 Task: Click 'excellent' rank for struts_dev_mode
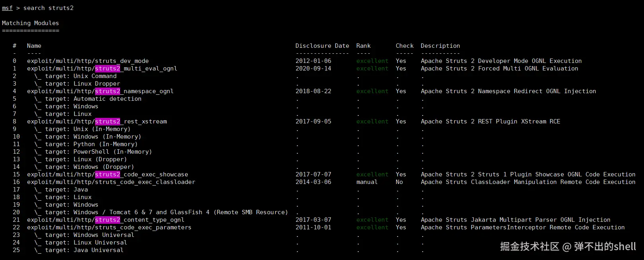pos(372,61)
